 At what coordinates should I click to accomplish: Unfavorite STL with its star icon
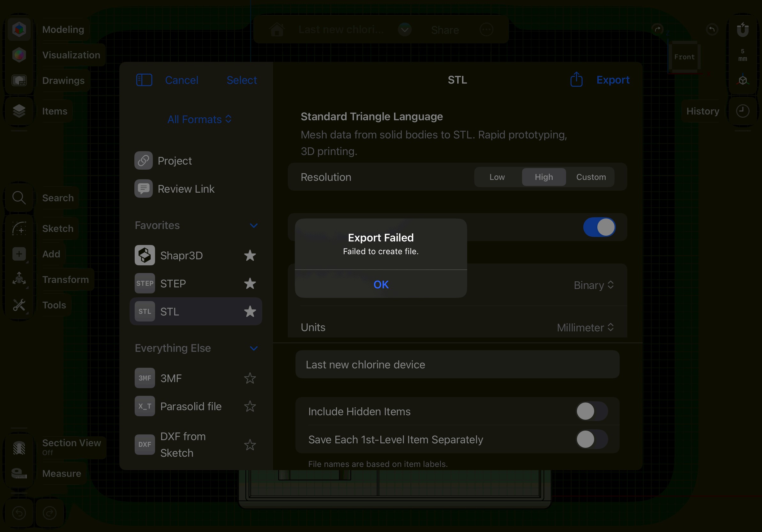coord(250,311)
